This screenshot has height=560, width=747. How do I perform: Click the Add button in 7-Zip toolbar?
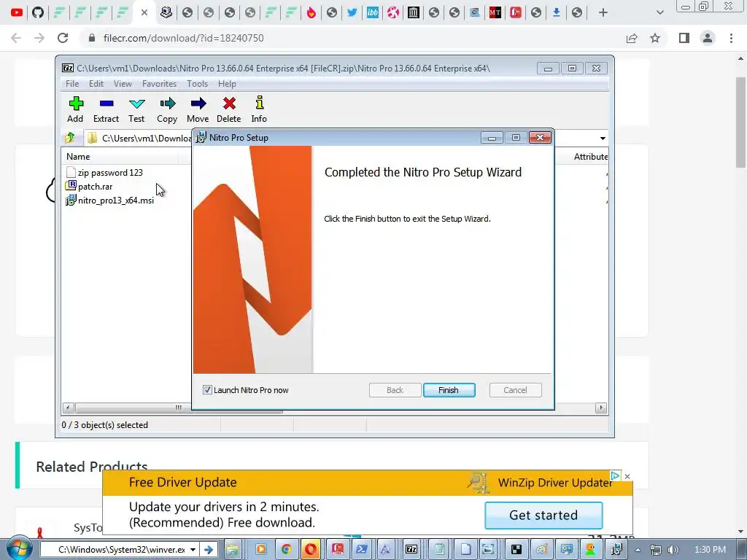pyautogui.click(x=75, y=109)
